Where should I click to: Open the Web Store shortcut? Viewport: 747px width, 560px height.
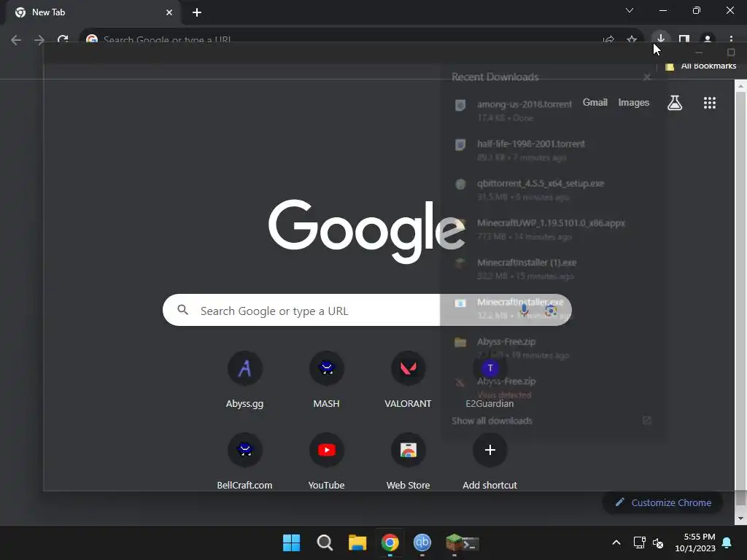(409, 462)
